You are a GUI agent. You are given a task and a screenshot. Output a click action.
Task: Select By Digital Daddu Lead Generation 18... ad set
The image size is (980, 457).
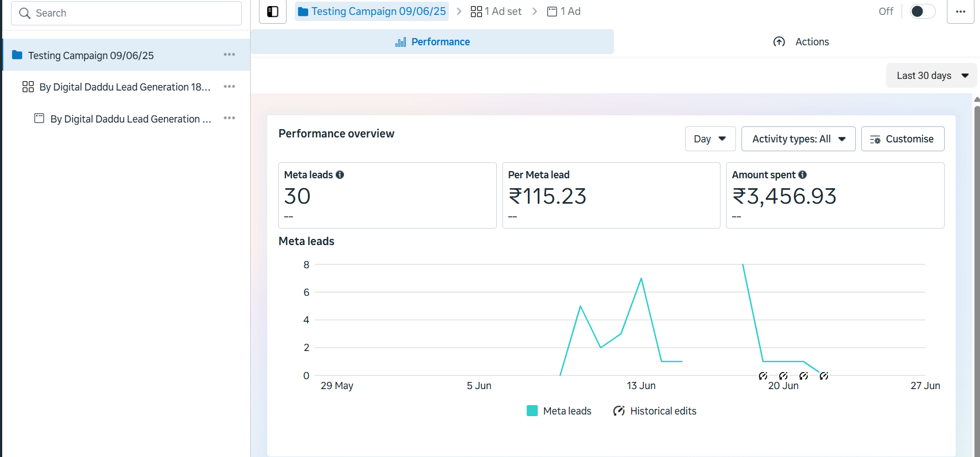125,87
